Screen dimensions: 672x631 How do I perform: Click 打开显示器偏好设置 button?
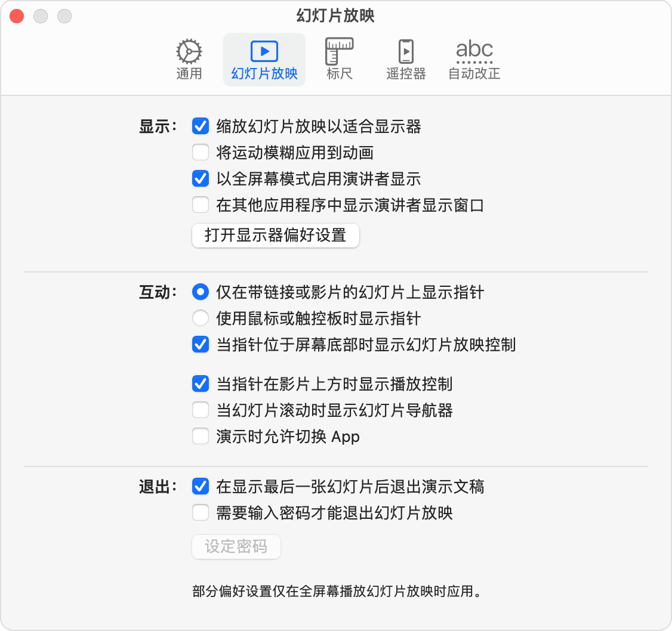(276, 235)
